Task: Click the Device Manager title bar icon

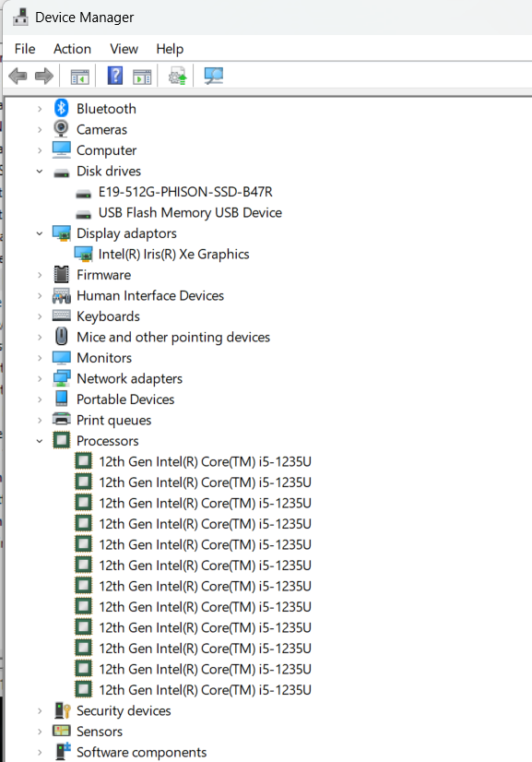Action: click(20, 17)
